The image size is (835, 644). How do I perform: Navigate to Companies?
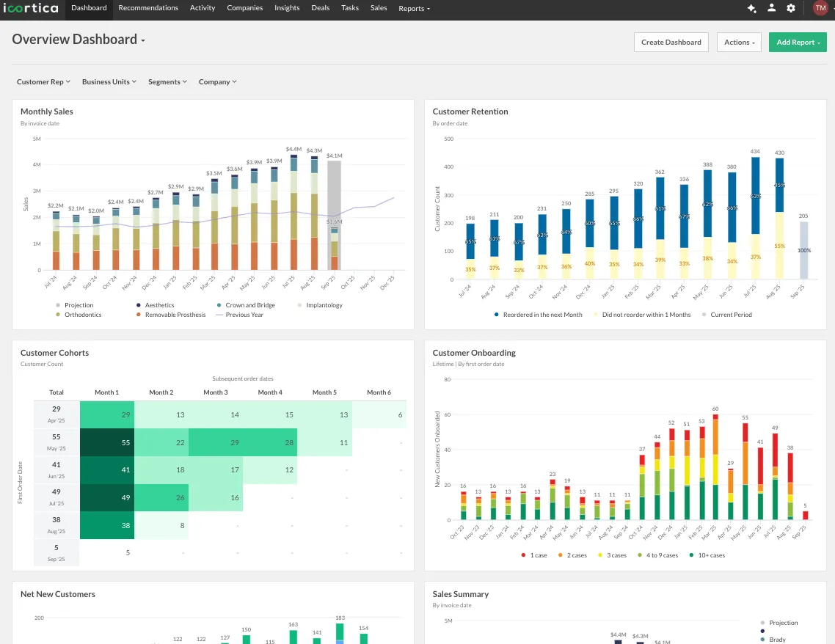(245, 8)
